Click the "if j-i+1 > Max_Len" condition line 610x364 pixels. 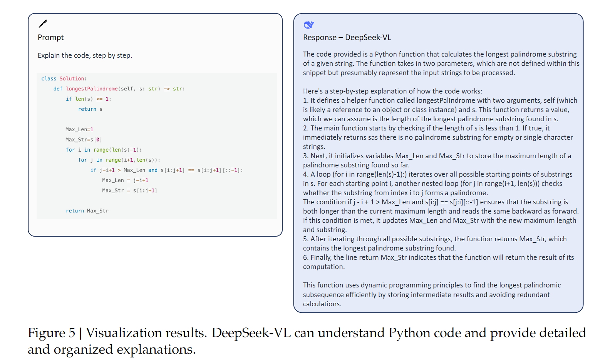click(x=167, y=170)
